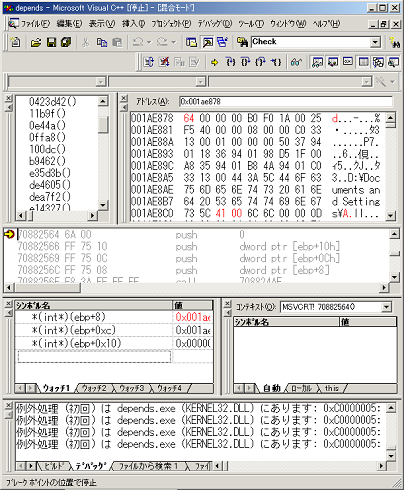Open the Undo history dropdown arrow
Screen dimensions: 404x490
tap(149, 42)
